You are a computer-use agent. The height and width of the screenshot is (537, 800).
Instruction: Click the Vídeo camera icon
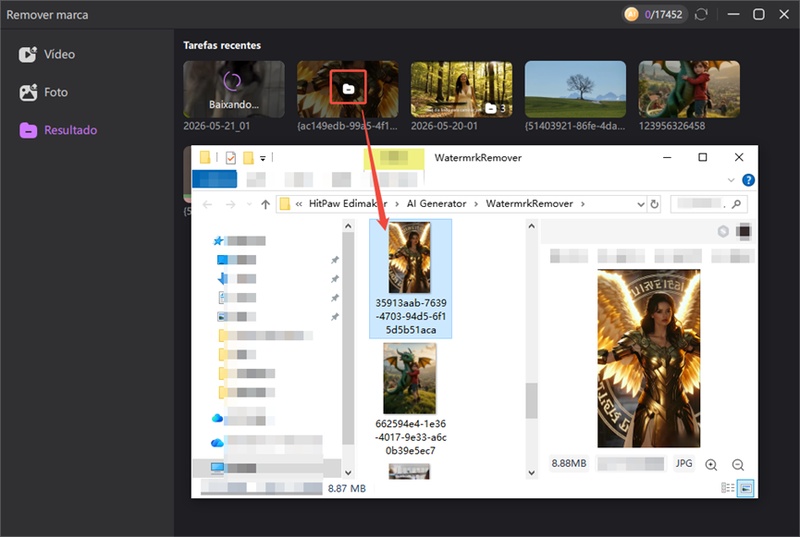[x=28, y=54]
